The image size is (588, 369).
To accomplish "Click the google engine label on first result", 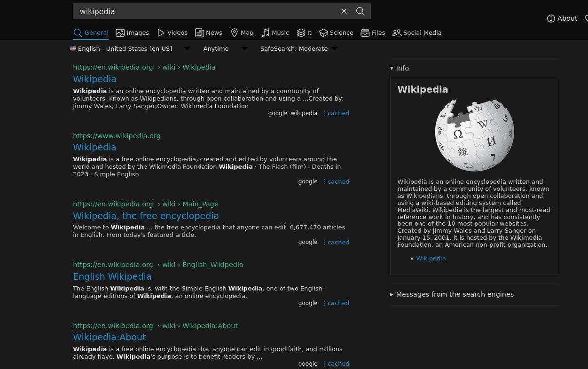I will 277,113.
